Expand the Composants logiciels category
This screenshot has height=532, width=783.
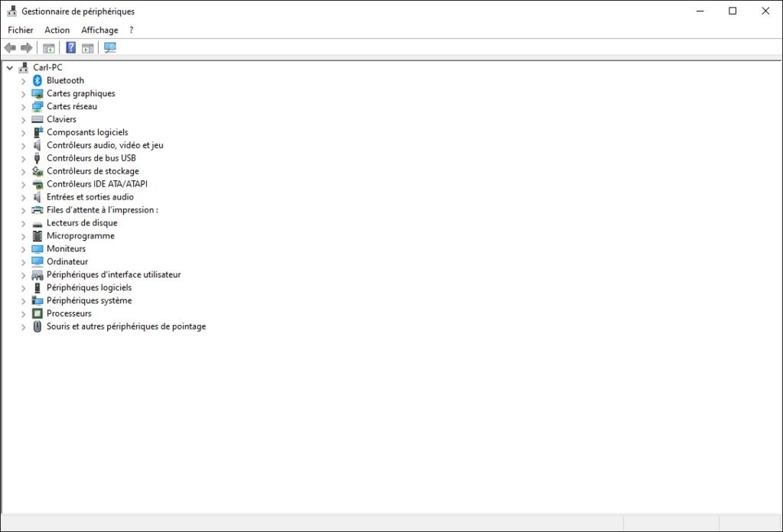(x=23, y=133)
